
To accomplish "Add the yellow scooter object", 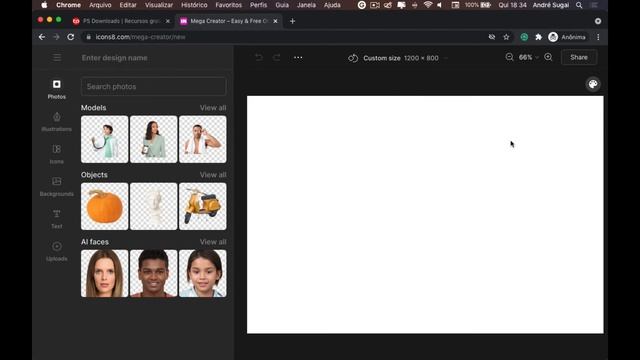I will [x=202, y=206].
